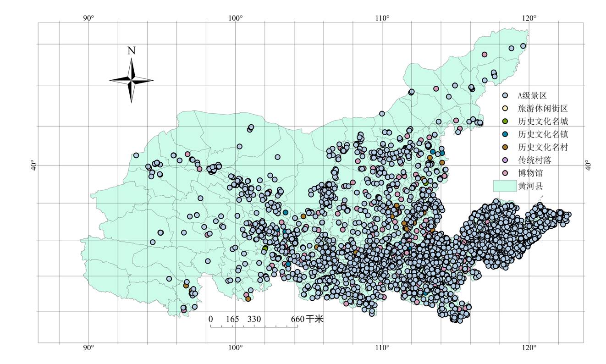The width and height of the screenshot is (606, 364).
Task: Click the letter N above compass
Action: [x=131, y=51]
